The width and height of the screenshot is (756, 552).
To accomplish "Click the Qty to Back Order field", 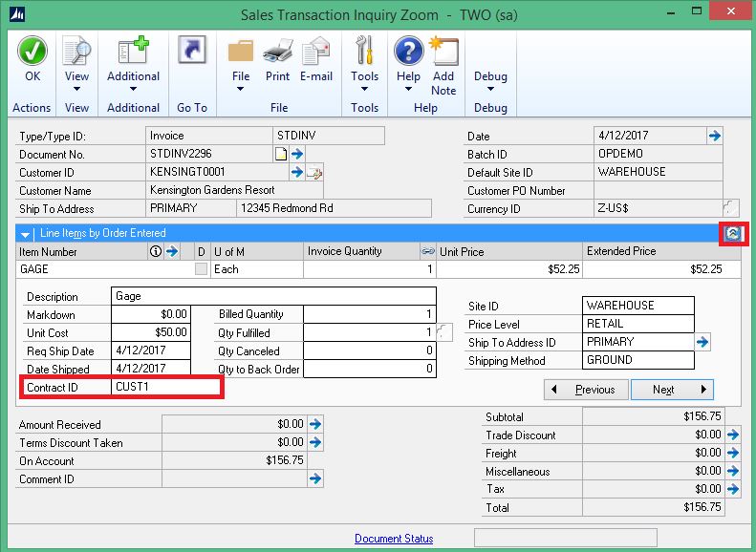I will coord(370,369).
